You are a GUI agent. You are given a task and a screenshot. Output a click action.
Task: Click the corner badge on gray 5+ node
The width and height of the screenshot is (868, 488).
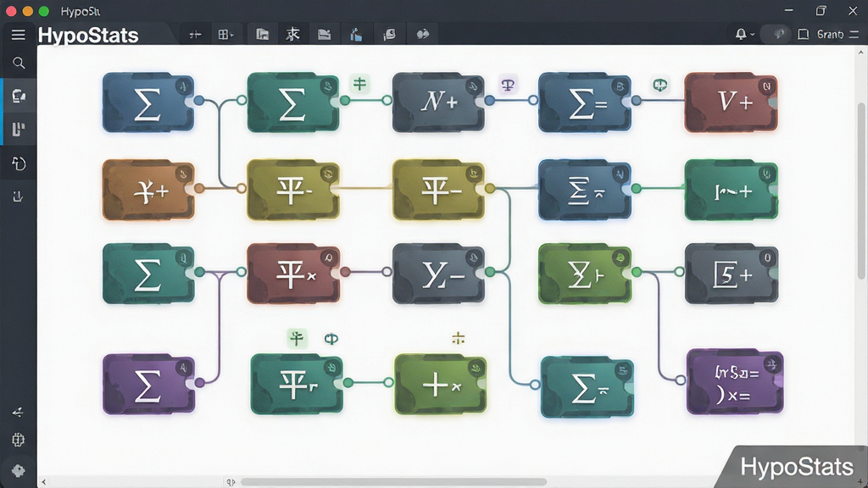click(x=767, y=258)
